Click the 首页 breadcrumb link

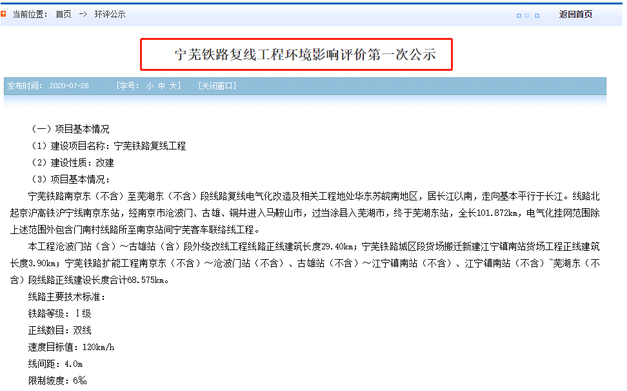click(63, 14)
